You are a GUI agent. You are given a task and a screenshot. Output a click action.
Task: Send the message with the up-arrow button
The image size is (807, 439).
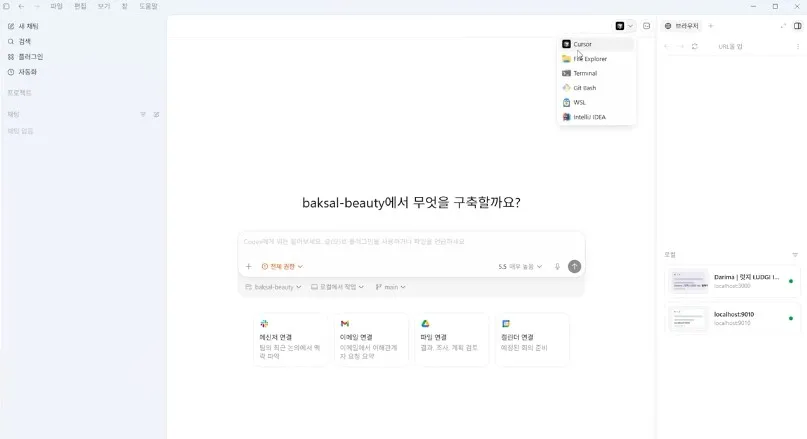pyautogui.click(x=574, y=267)
